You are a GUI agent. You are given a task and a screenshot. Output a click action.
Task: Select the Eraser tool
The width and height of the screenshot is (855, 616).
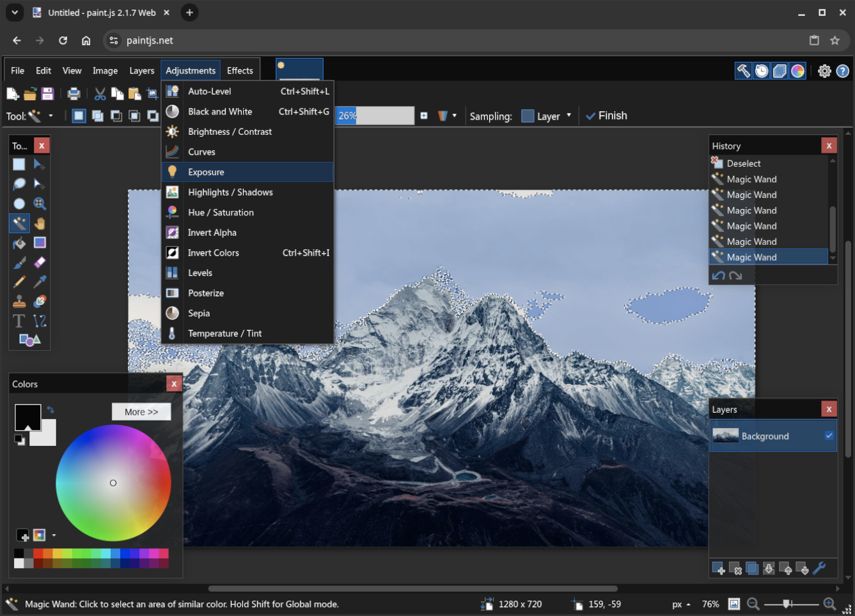point(40,263)
